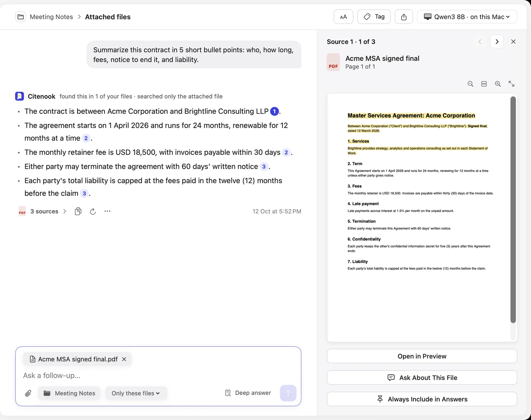This screenshot has width=531, height=420.
Task: Click '5. Termination' heading in PDF preview
Action: coord(362,221)
